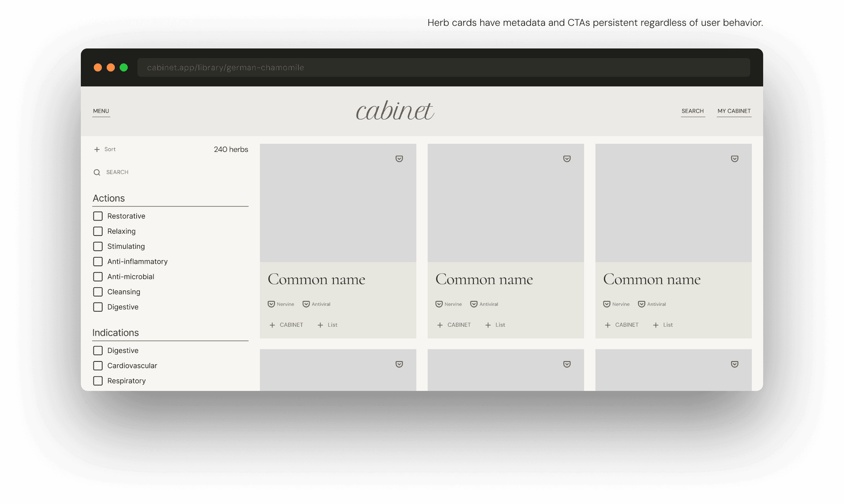Click magnifier icon in sidebar search
844x504 pixels.
coord(97,172)
